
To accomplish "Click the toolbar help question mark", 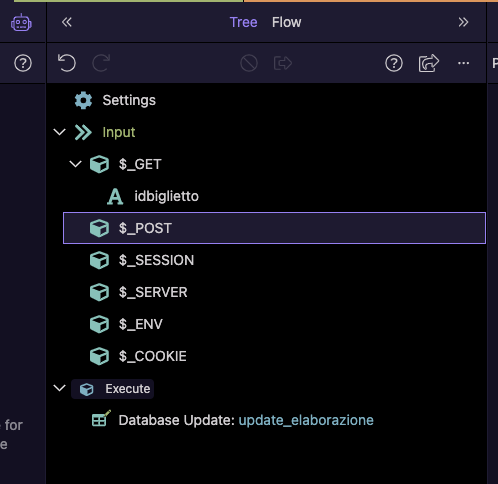I will coord(394,63).
